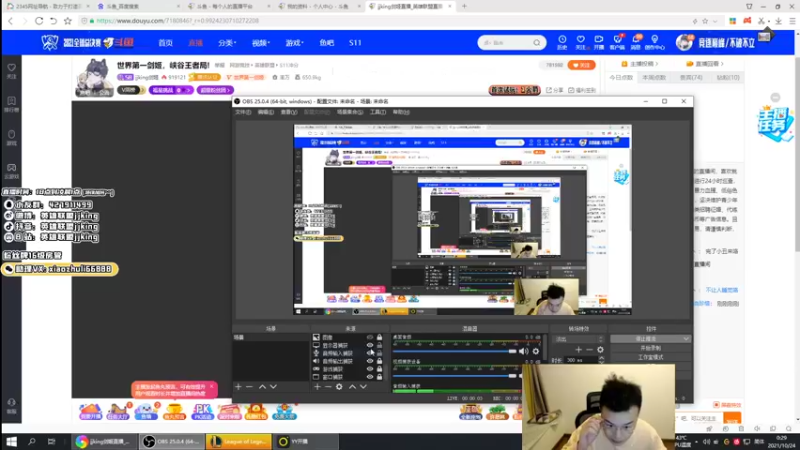Screen dimensions: 800x450
Task: Toggle lock on Game Capture source
Action: tap(380, 369)
